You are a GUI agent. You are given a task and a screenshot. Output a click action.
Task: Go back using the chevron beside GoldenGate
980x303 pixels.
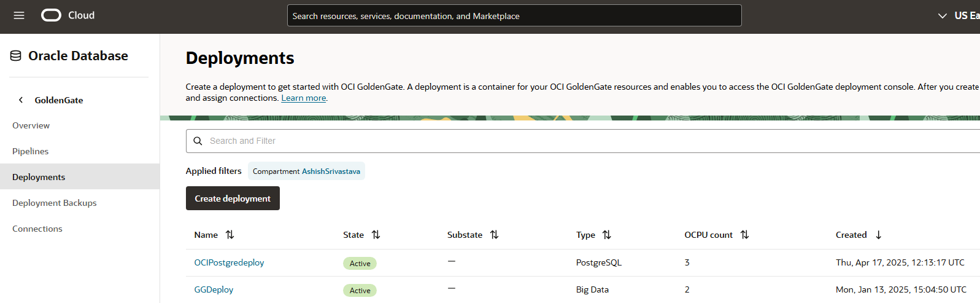pyautogui.click(x=21, y=100)
